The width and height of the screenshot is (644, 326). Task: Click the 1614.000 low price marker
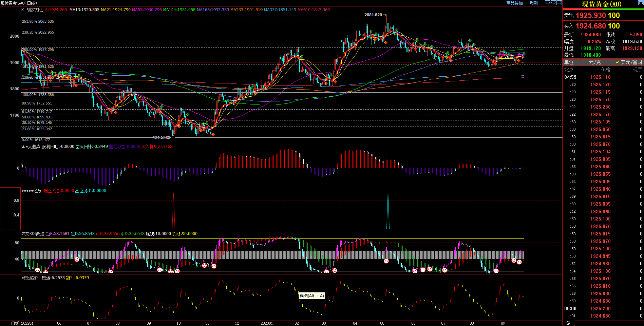tap(162, 138)
